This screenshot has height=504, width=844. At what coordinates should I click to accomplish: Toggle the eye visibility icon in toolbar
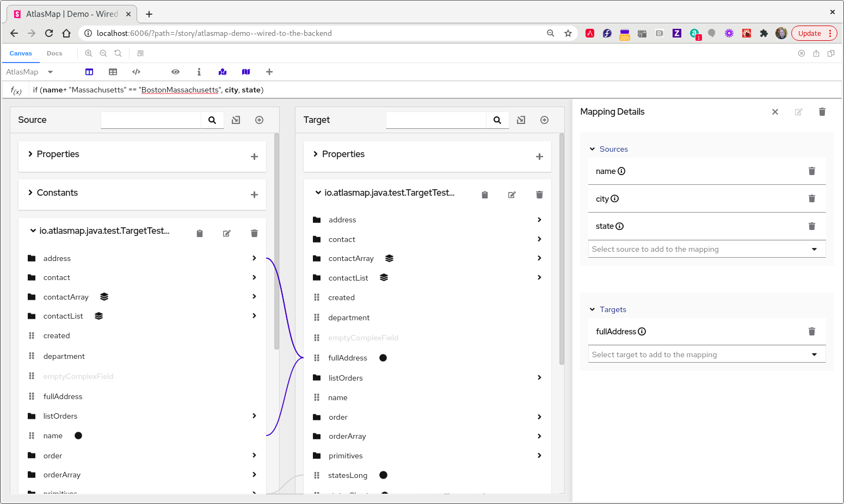pos(175,72)
